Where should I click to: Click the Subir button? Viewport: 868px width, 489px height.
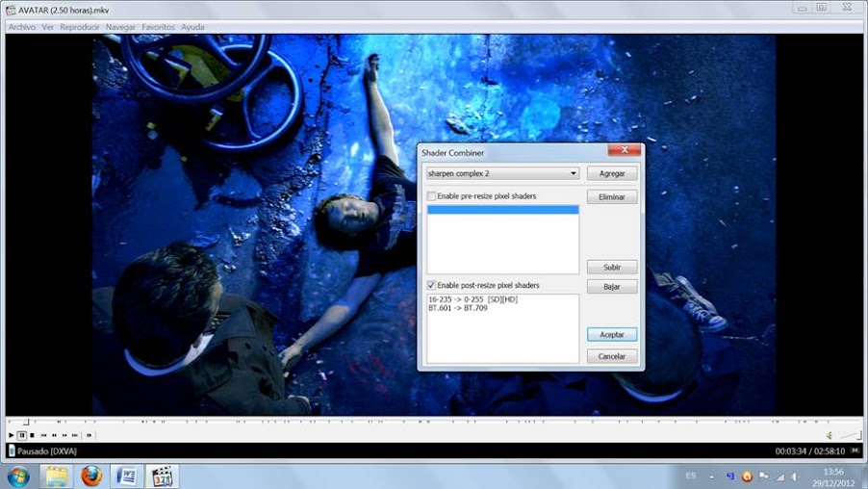[x=612, y=267]
